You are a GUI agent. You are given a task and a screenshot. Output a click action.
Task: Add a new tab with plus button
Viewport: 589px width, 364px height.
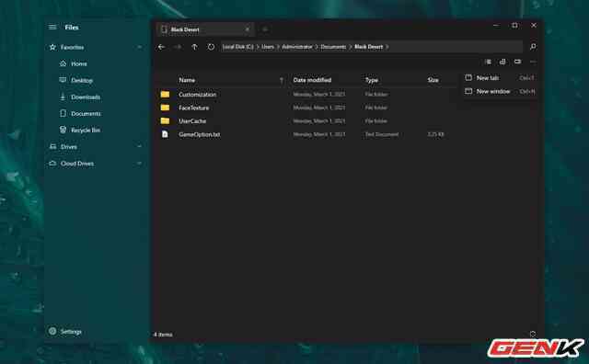pos(265,29)
